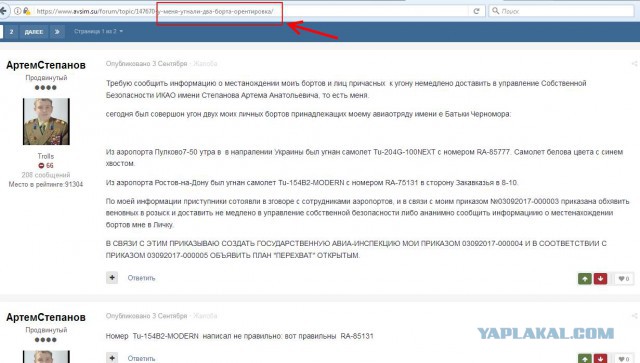Click text mentioning RA-85777 aircraft

tap(364, 157)
